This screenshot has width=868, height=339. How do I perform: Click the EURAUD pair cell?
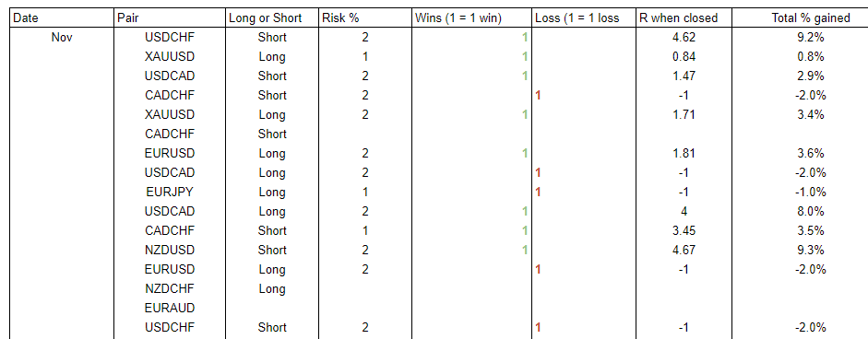coord(170,308)
